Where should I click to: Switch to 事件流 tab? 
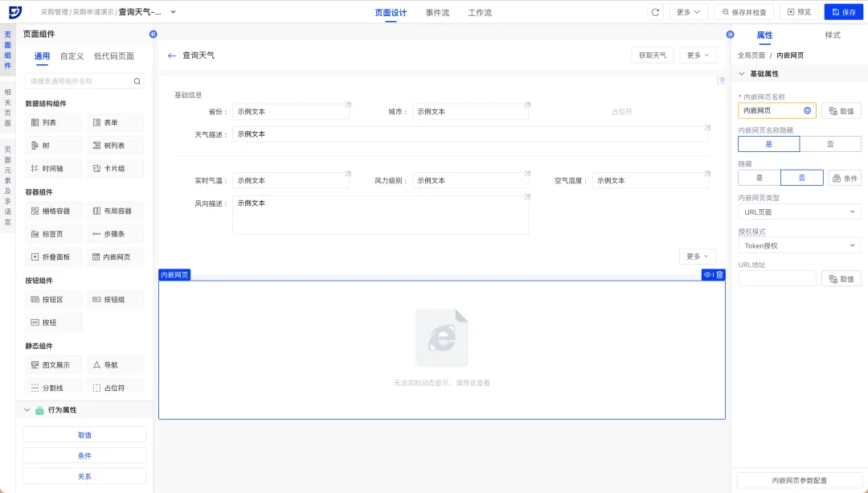(437, 13)
